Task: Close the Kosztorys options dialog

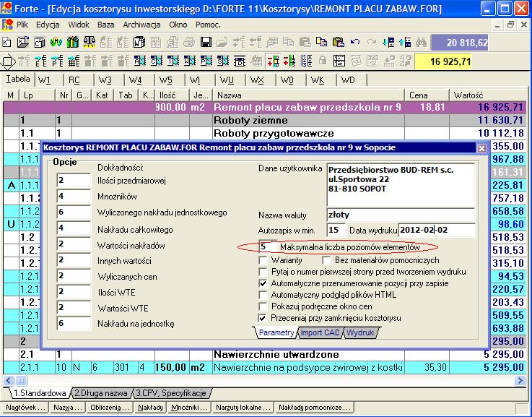Action: 481,148
